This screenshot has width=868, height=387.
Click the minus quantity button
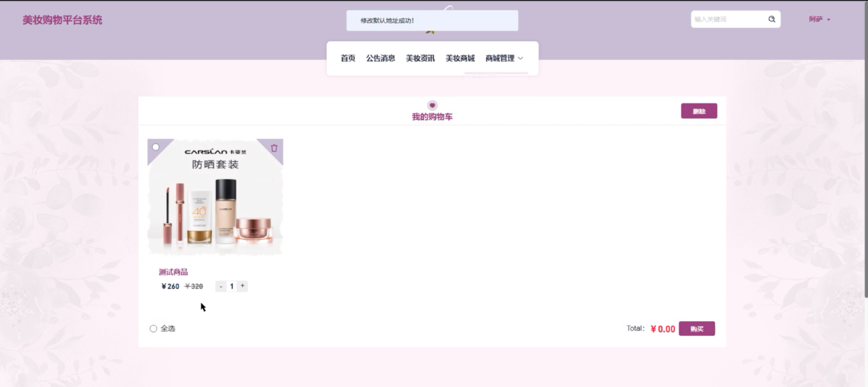(221, 287)
